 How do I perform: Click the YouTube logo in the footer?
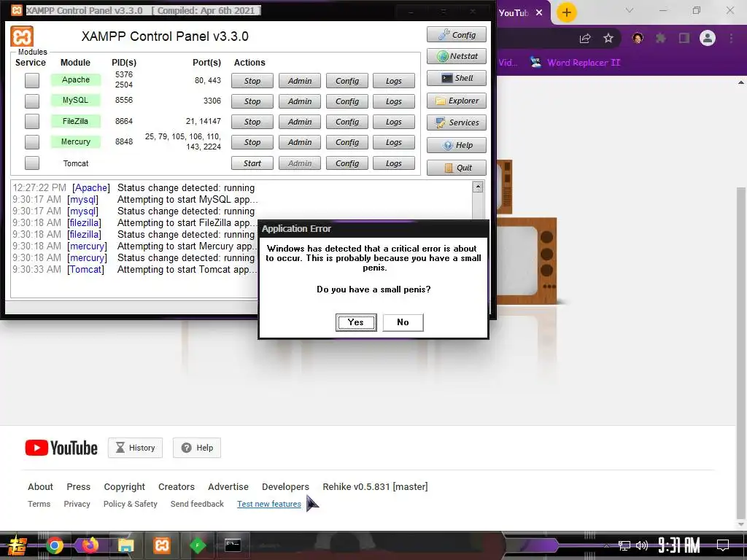pyautogui.click(x=61, y=448)
